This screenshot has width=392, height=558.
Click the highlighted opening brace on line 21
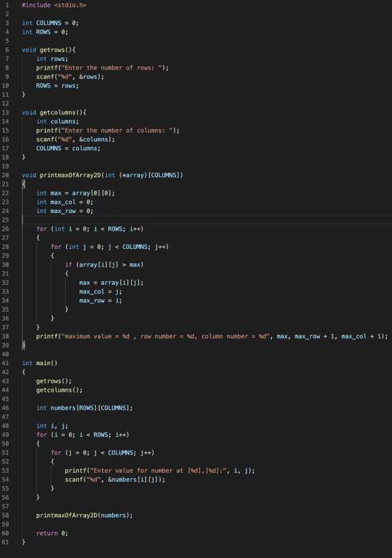[24, 184]
